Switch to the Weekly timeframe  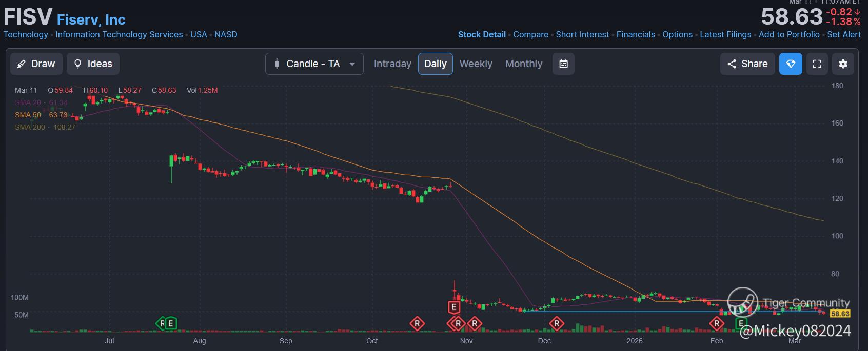[x=476, y=64]
